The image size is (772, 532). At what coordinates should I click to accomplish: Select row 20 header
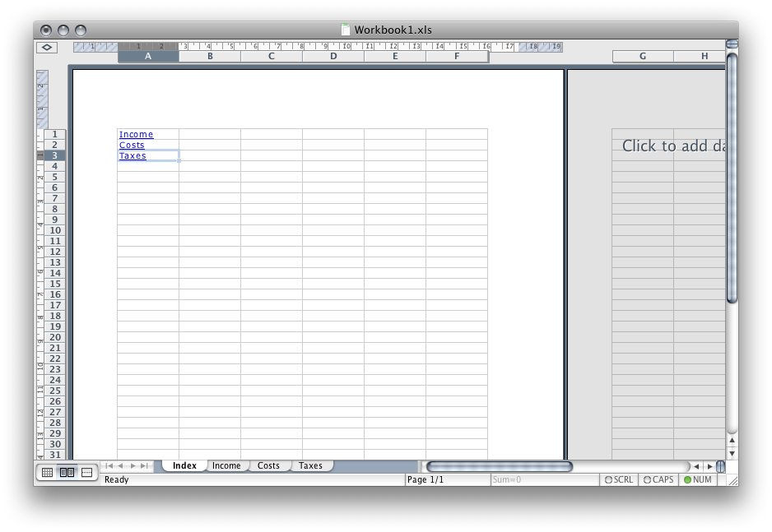click(54, 337)
